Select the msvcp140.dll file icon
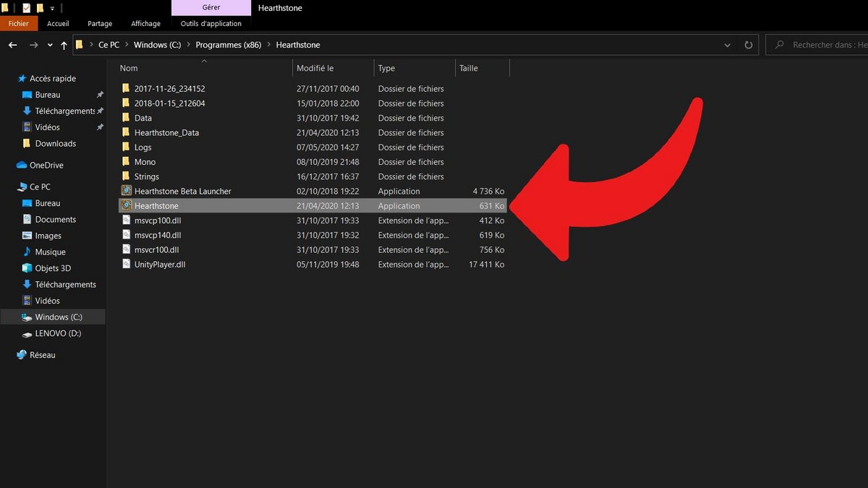The height and width of the screenshot is (488, 868). pyautogui.click(x=126, y=235)
